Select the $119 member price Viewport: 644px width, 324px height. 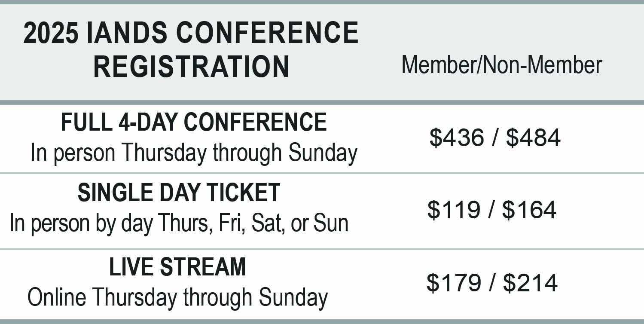454,210
